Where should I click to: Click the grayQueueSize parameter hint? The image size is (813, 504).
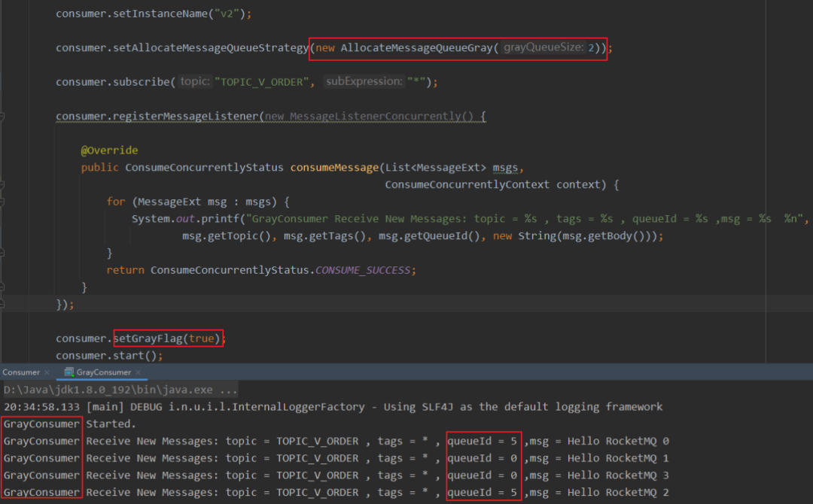pos(544,47)
